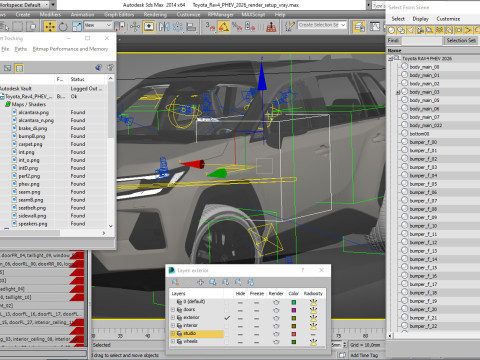Open Edit Named Selection Sets icon

point(289,26)
